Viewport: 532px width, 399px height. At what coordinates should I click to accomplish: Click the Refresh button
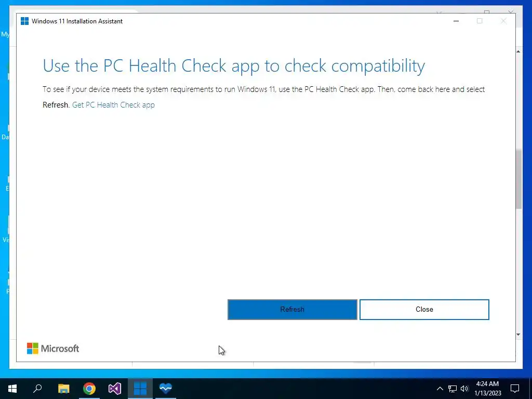[292, 310]
